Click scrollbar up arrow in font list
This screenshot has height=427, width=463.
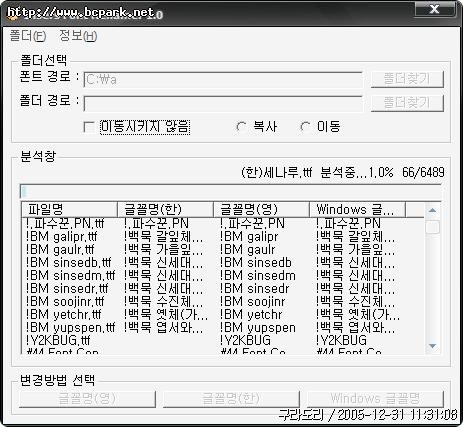(x=432, y=210)
